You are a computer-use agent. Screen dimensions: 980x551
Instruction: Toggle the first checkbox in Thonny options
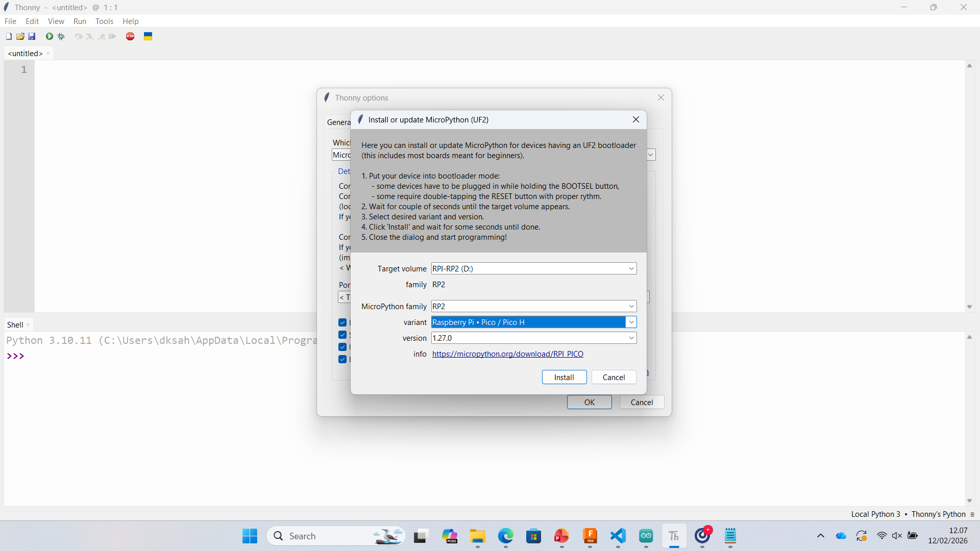coord(342,322)
